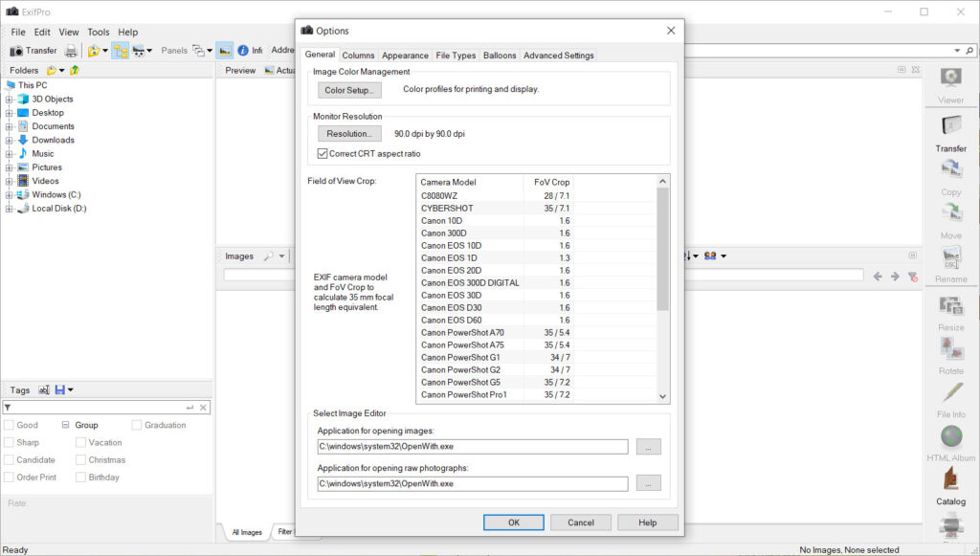Collapse the Group tags section
Viewport: 980px width, 556px height.
(x=65, y=425)
